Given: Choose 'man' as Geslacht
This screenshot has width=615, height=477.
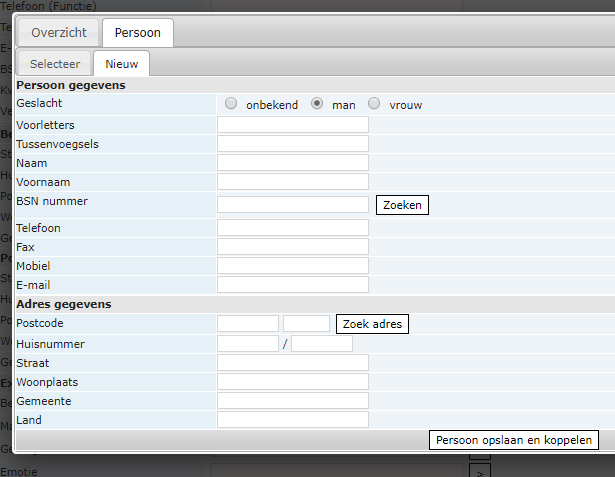Looking at the screenshot, I should tap(318, 104).
